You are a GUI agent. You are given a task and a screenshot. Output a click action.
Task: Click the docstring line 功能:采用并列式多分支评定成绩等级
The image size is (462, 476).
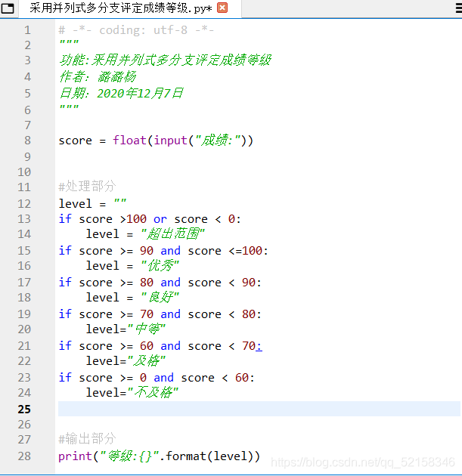(165, 60)
